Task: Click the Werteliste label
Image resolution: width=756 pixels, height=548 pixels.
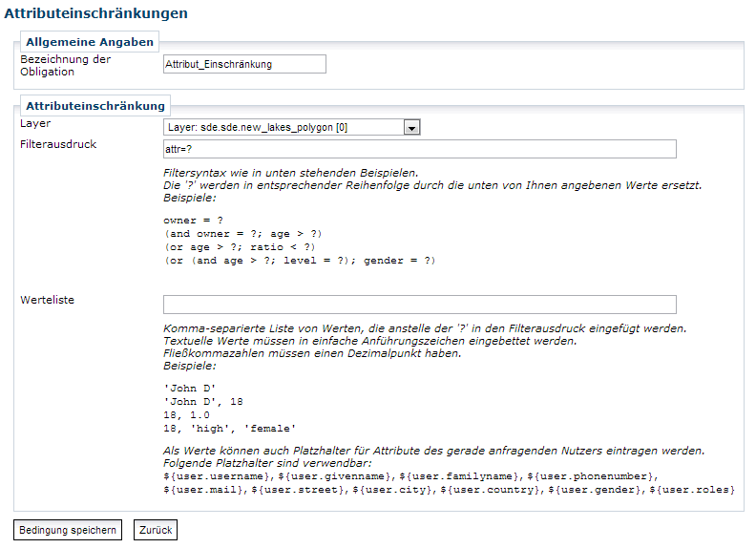Action: (x=48, y=300)
